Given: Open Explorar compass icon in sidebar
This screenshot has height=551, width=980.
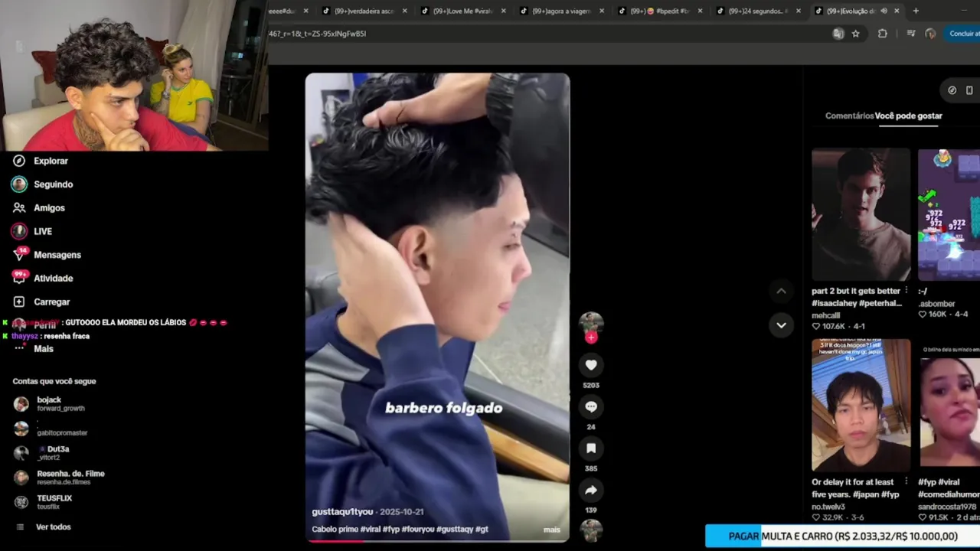Looking at the screenshot, I should pyautogui.click(x=19, y=161).
